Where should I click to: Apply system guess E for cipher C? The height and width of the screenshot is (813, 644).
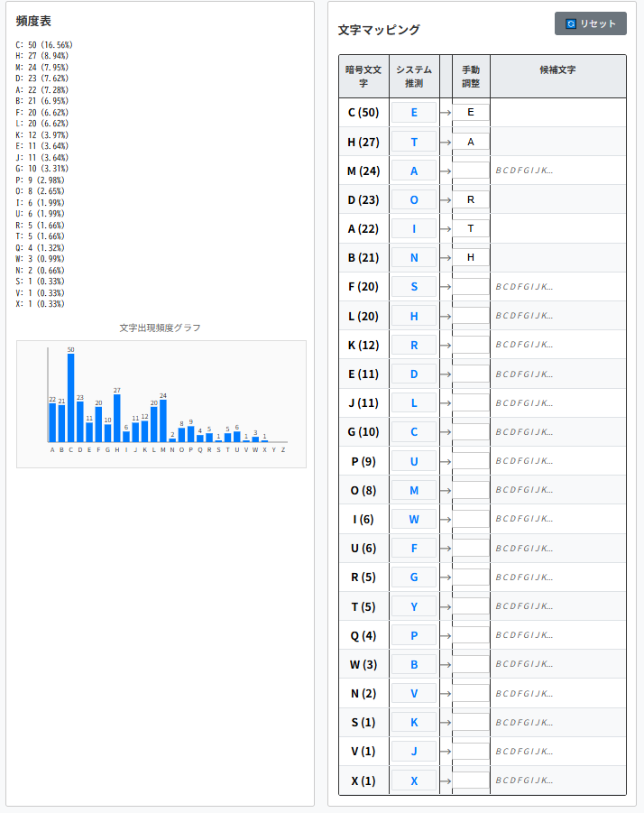tap(414, 113)
